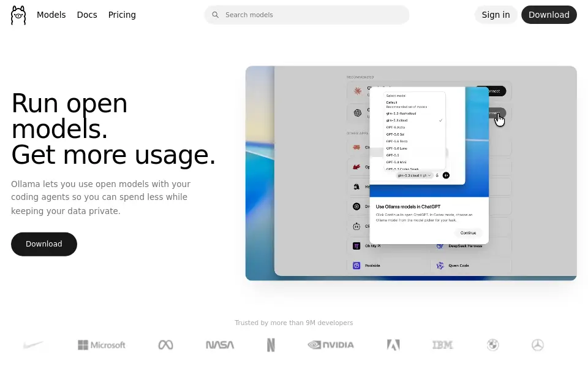
Task: Select the checked glm cloud model entry
Action: coord(415,121)
